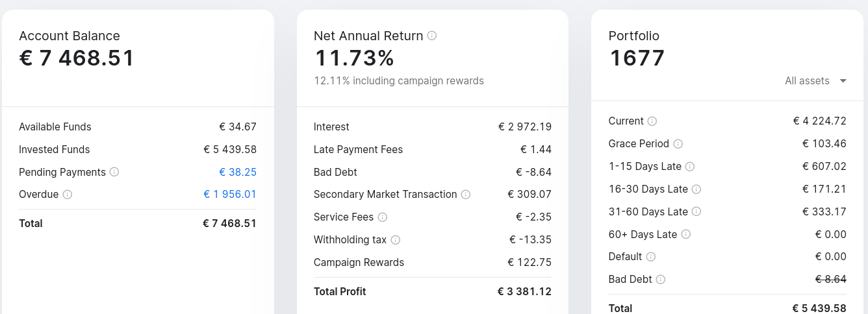Image resolution: width=868 pixels, height=314 pixels.
Task: Click info icon beside Default
Action: pyautogui.click(x=651, y=257)
